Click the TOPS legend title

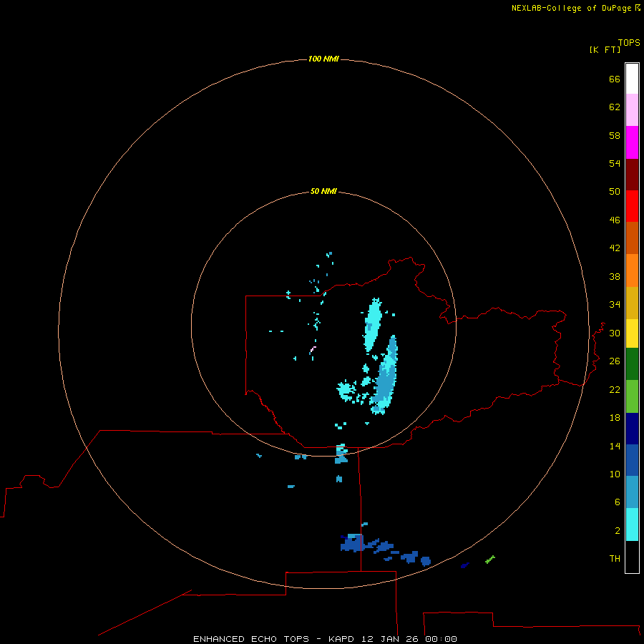coord(629,43)
